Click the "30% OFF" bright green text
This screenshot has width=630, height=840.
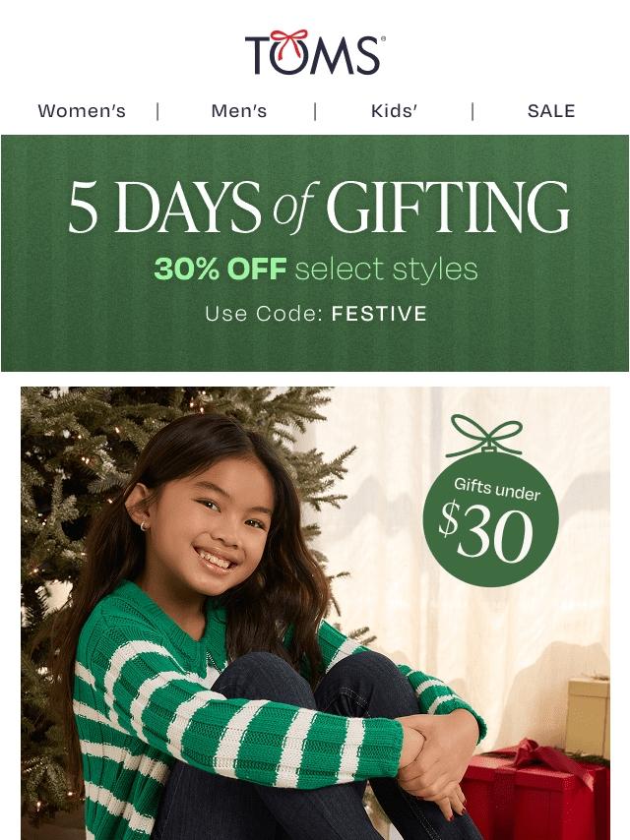click(x=220, y=269)
